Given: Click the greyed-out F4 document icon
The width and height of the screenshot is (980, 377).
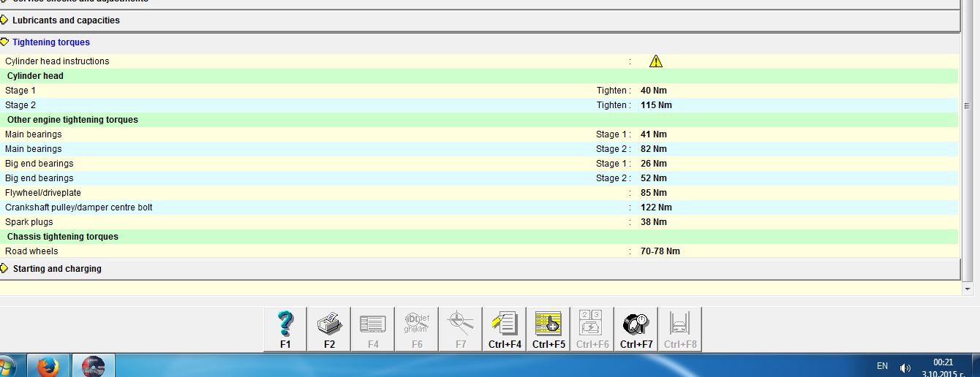Looking at the screenshot, I should [373, 324].
